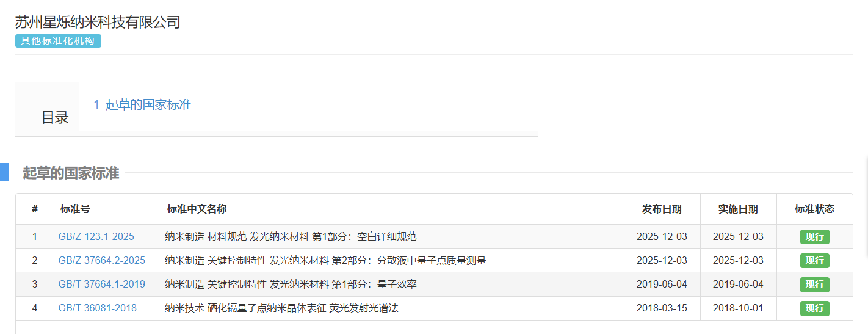Click the '起草的国家标准' section heading

tap(71, 173)
